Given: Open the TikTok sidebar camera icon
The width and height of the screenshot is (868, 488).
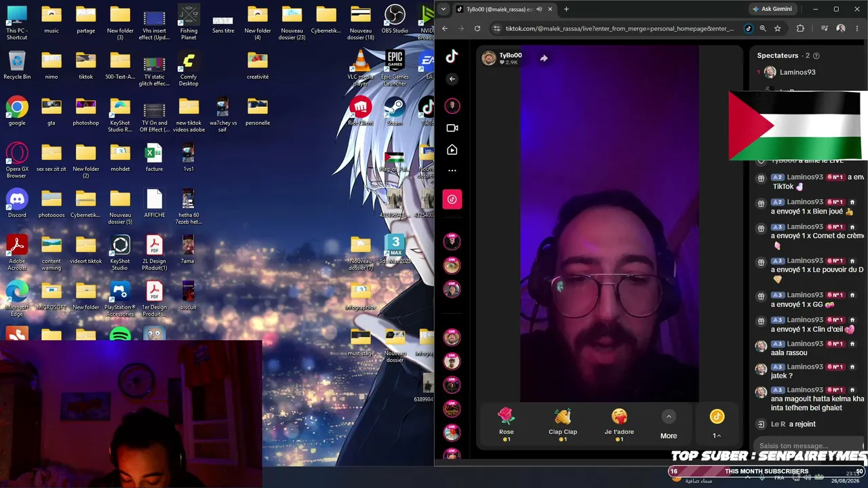Looking at the screenshot, I should [x=452, y=128].
